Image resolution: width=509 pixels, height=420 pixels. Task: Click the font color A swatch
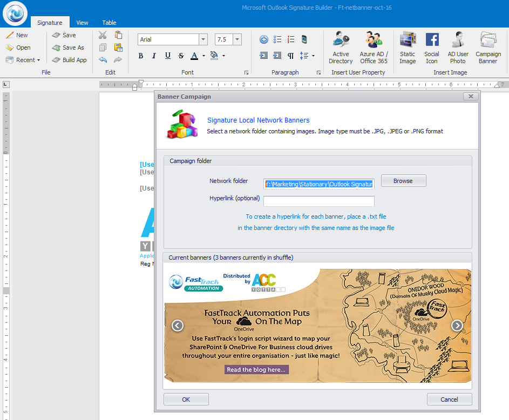click(194, 56)
